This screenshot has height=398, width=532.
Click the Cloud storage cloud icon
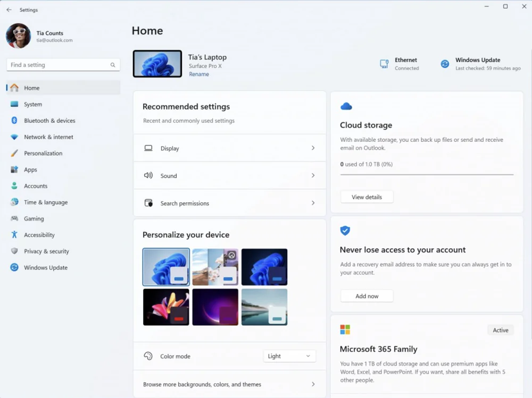point(346,106)
